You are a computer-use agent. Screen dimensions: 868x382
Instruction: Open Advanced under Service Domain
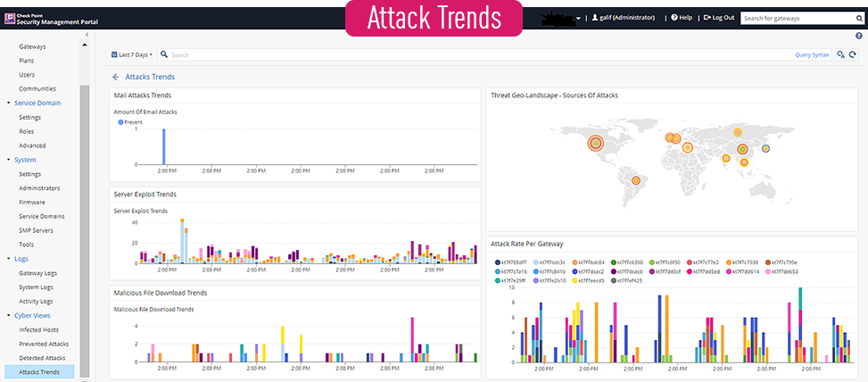(x=32, y=145)
